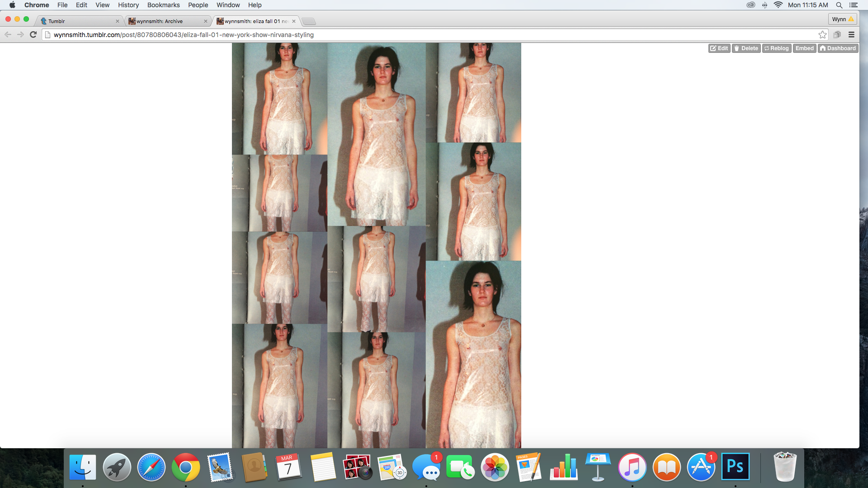Open a new tab button

coord(309,21)
